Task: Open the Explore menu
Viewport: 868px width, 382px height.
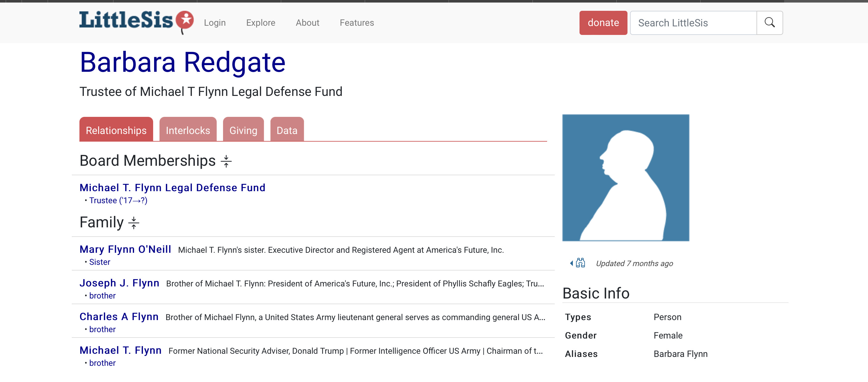Action: (x=261, y=23)
